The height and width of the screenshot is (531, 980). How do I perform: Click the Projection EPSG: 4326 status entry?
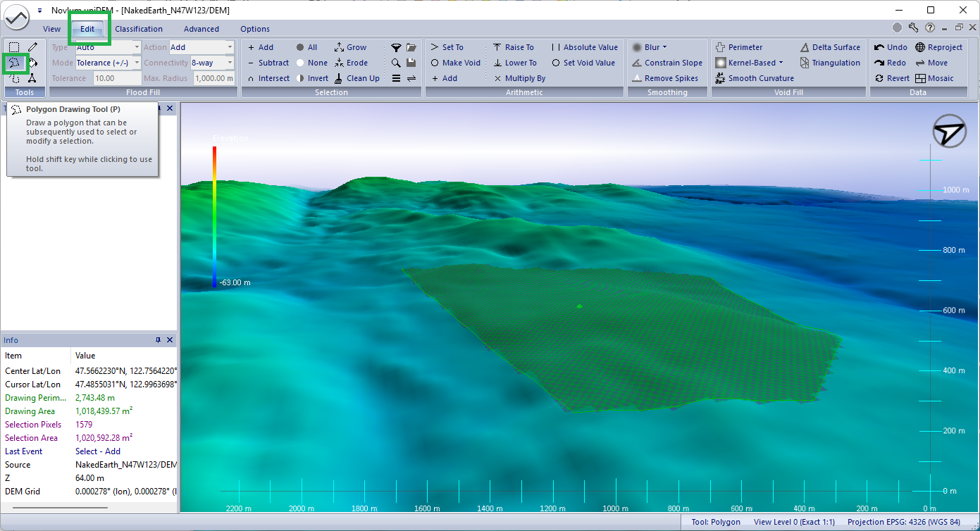coord(904,522)
